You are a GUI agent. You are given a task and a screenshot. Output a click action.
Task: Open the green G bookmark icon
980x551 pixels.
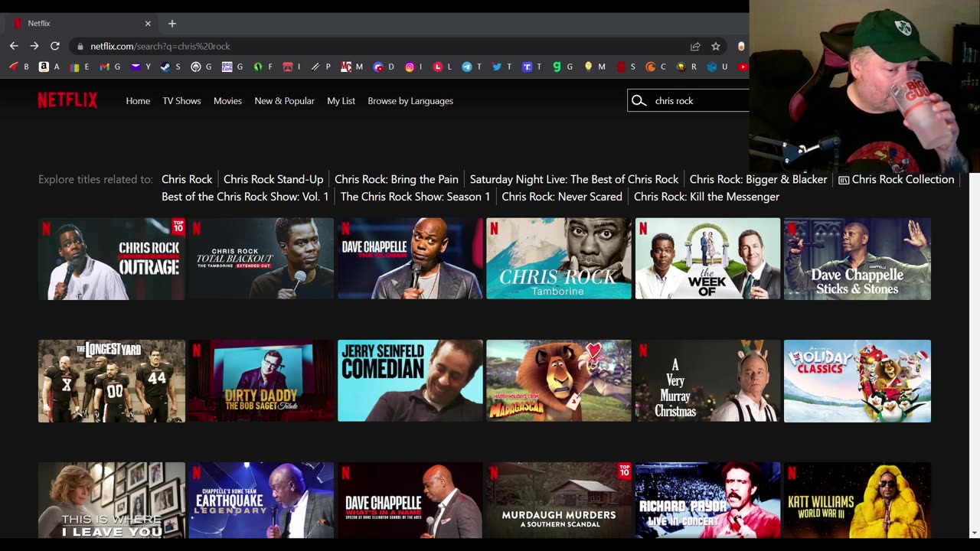563,67
